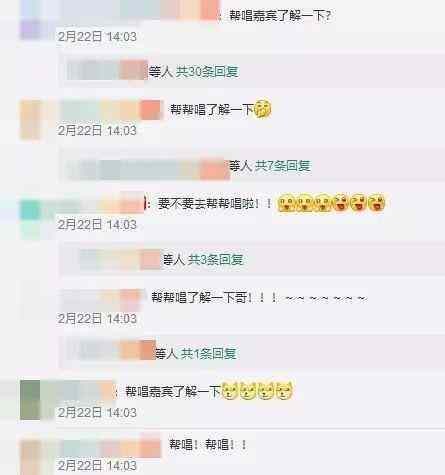Expand the 共7条回复 reply thread
The width and height of the screenshot is (445, 475).
[282, 166]
